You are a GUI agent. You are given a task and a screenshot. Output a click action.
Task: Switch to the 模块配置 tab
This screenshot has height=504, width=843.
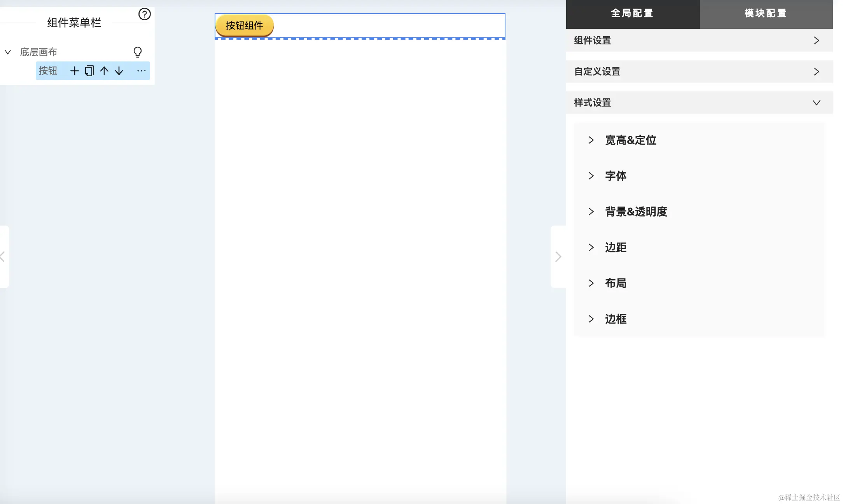pyautogui.click(x=766, y=14)
